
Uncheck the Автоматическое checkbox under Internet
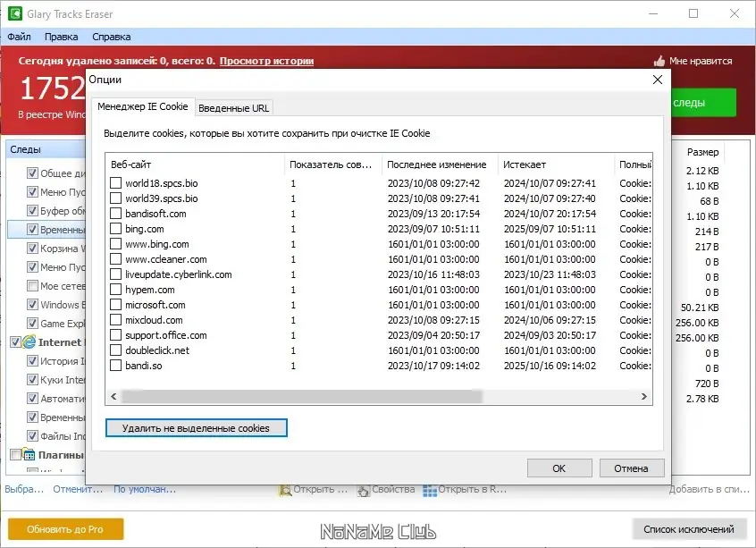32,399
